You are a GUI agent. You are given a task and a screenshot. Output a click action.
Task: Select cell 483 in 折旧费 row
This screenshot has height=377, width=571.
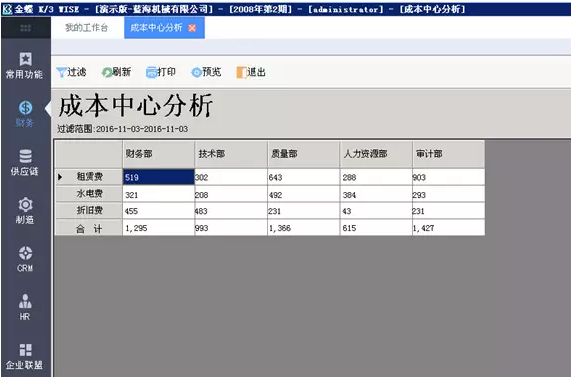pyautogui.click(x=231, y=211)
